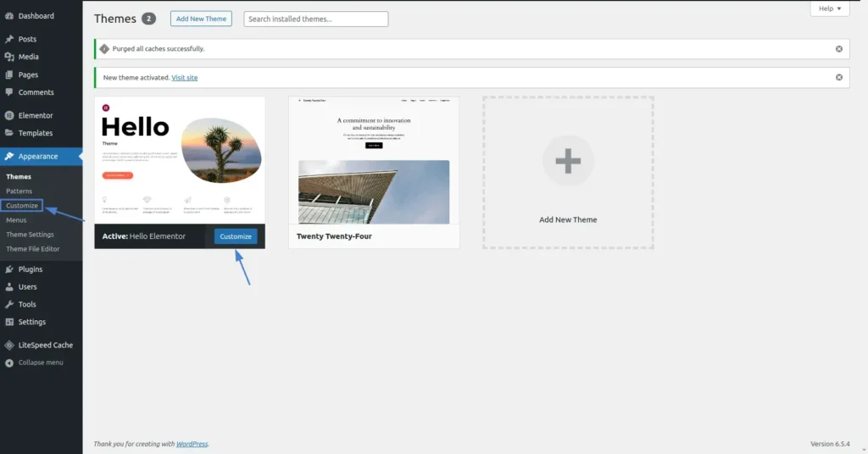The width and height of the screenshot is (868, 454).
Task: Select the Comments speech bubble icon
Action: coord(9,92)
